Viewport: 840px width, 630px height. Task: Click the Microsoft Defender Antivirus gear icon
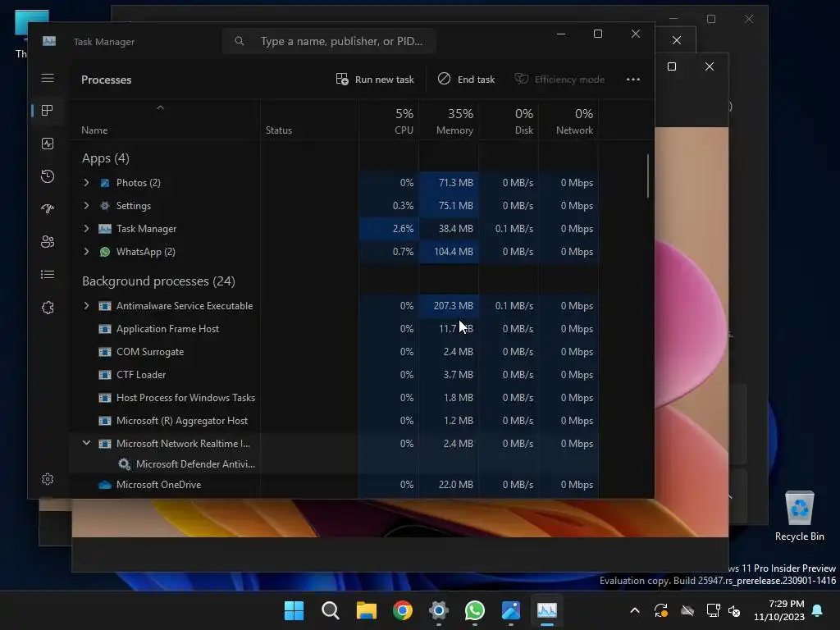pyautogui.click(x=125, y=464)
